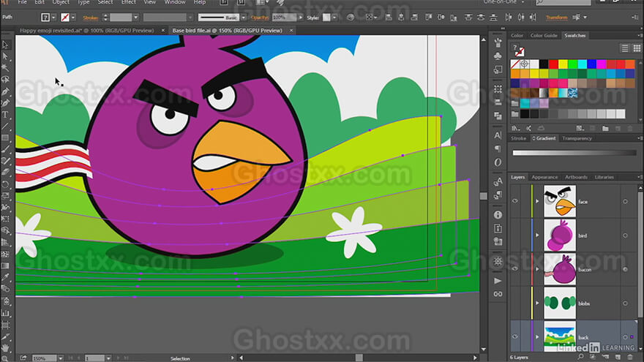Viewport: 644px width, 362px height.
Task: Select the red swatch in Swatches panel
Action: (553, 64)
